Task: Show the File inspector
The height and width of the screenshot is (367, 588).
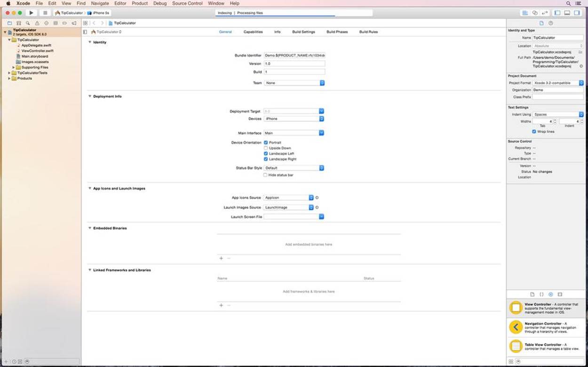Action: (x=541, y=23)
